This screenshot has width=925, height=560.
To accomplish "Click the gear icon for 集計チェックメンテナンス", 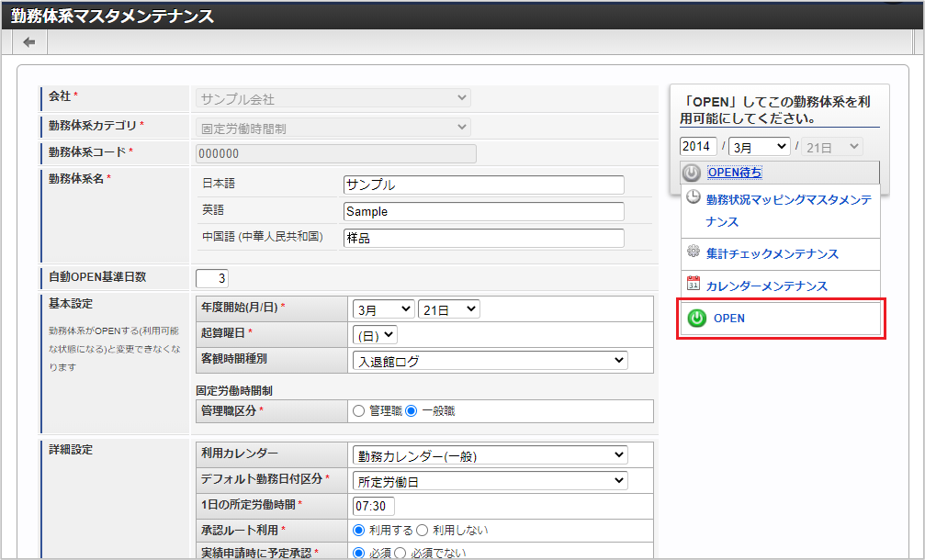I will click(694, 252).
